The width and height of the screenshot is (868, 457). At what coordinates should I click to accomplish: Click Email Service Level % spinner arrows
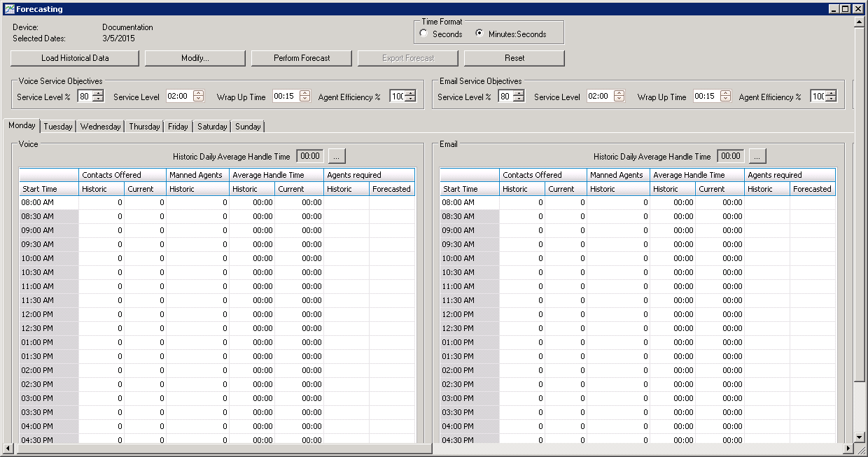(x=518, y=97)
